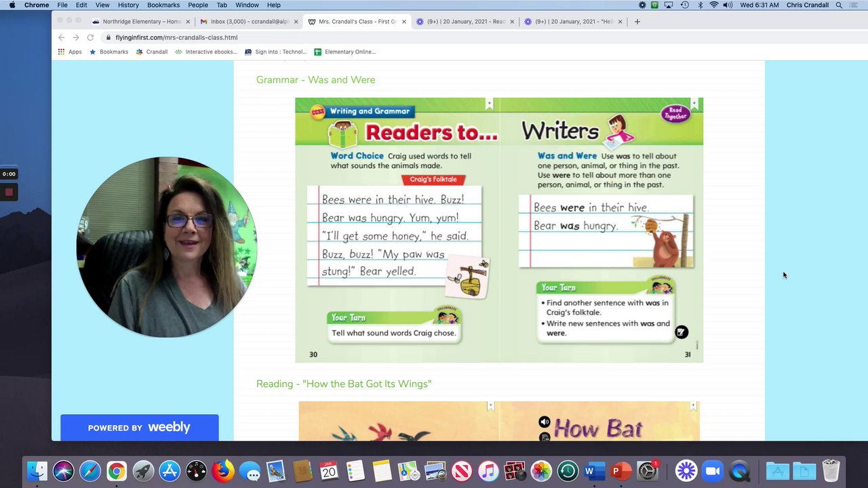Open the Apps bookmarks shortcut
The width and height of the screenshot is (868, 488).
[x=70, y=52]
